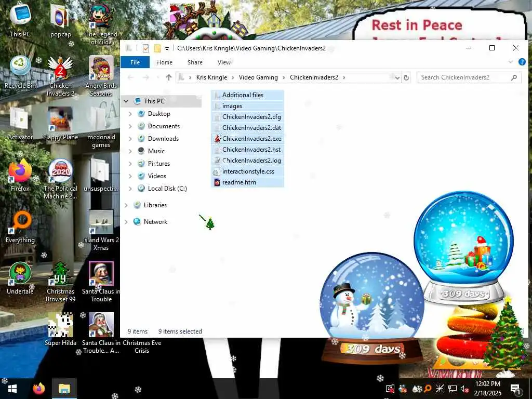Select the images folder

[247, 106]
